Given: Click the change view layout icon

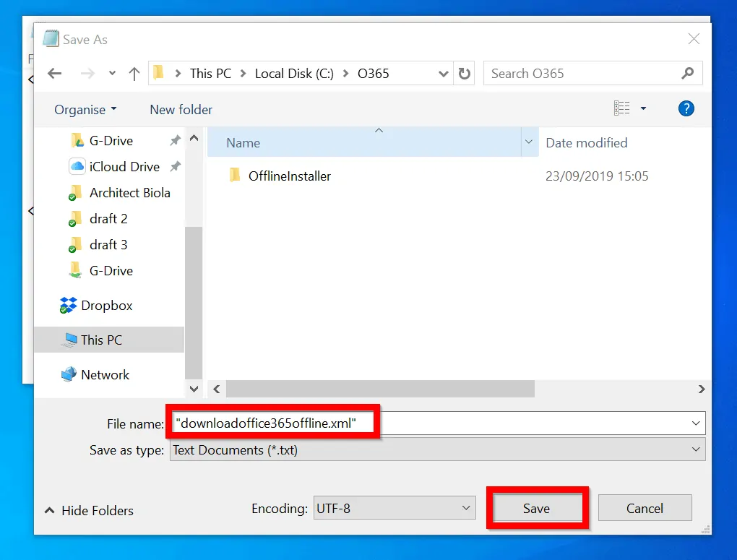Looking at the screenshot, I should 621,108.
